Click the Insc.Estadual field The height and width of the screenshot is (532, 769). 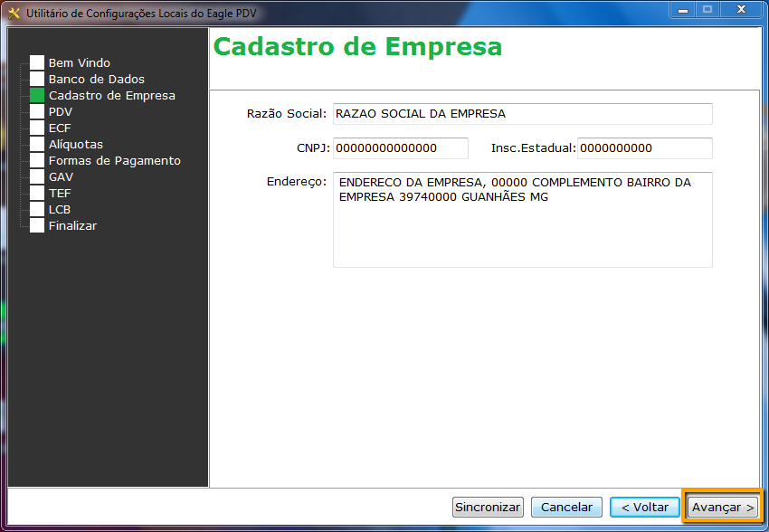click(x=644, y=148)
